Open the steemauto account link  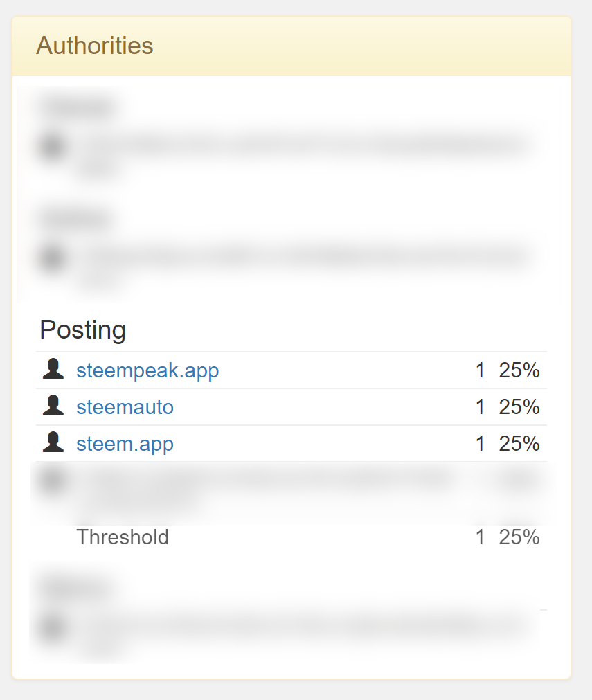pyautogui.click(x=125, y=407)
